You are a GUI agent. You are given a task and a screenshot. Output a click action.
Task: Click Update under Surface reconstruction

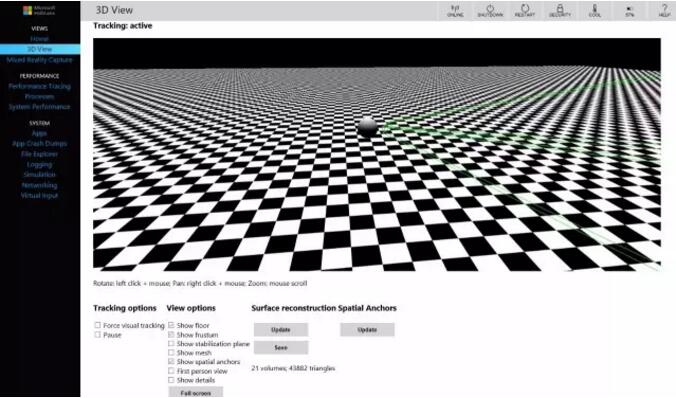click(x=281, y=329)
